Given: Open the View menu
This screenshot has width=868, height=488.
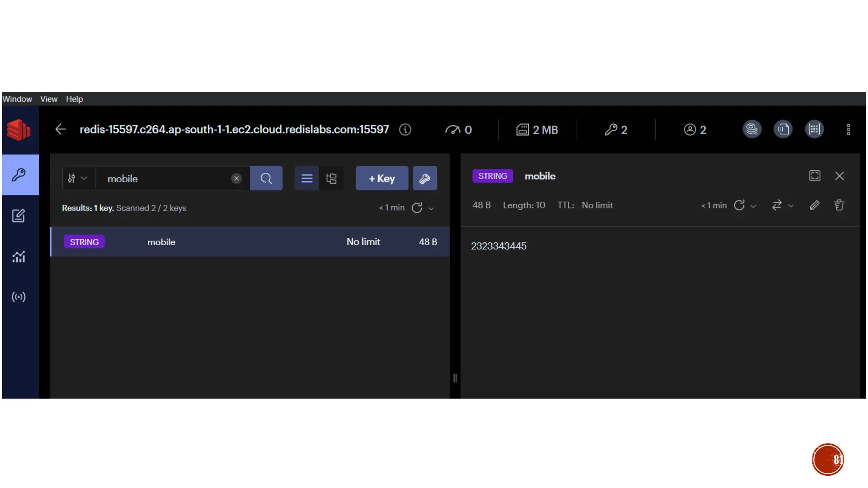Looking at the screenshot, I should point(49,99).
